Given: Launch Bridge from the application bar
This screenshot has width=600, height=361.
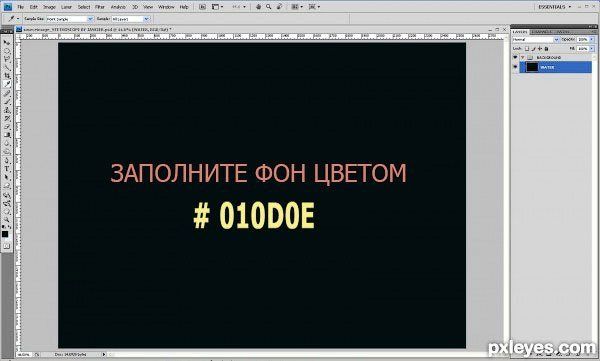Looking at the screenshot, I should tap(202, 7).
